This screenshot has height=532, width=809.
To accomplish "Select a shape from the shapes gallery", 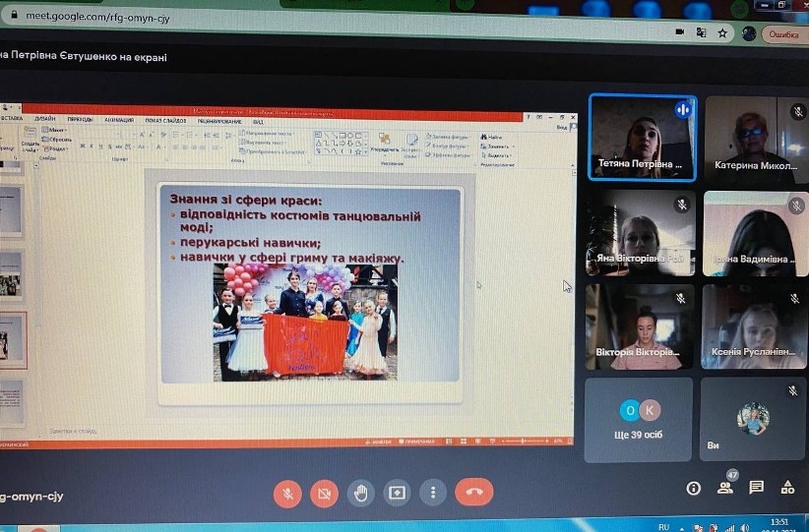I will tap(342, 144).
